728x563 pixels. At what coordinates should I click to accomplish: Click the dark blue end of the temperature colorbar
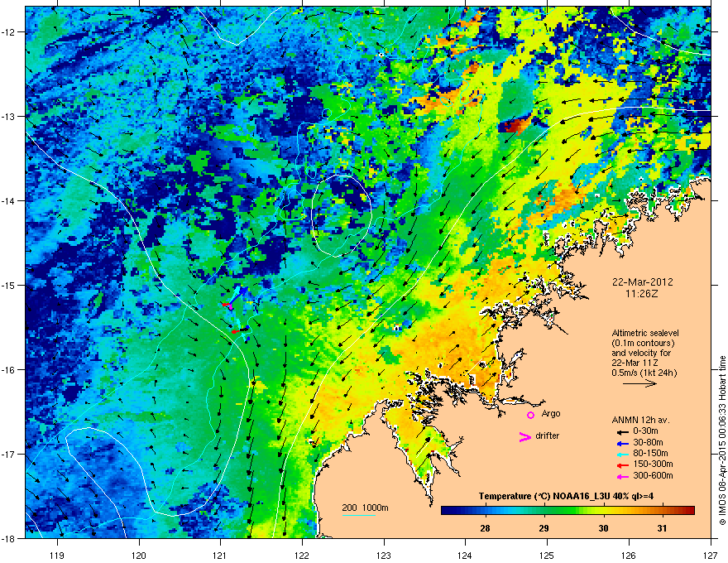446,510
